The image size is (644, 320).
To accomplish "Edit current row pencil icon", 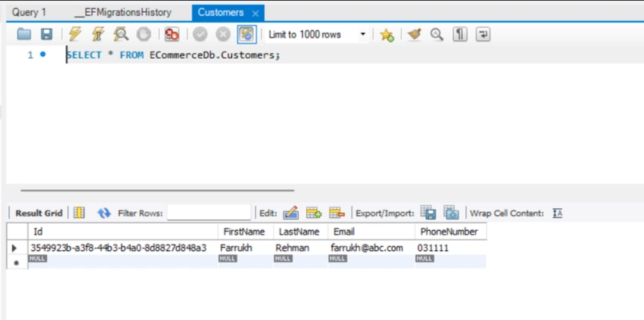I will click(x=291, y=213).
